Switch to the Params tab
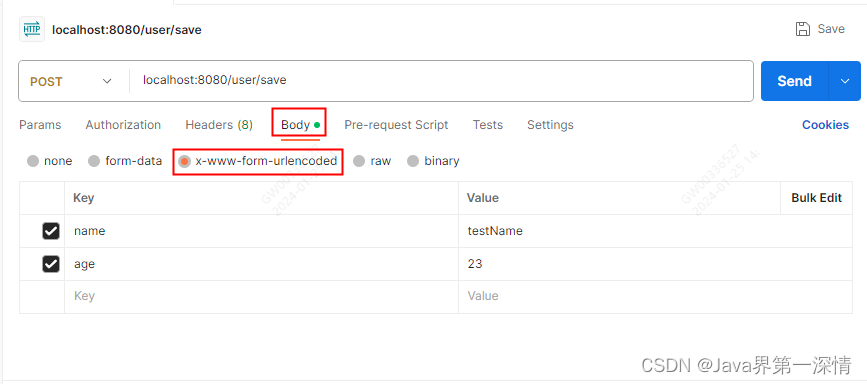 pos(40,125)
